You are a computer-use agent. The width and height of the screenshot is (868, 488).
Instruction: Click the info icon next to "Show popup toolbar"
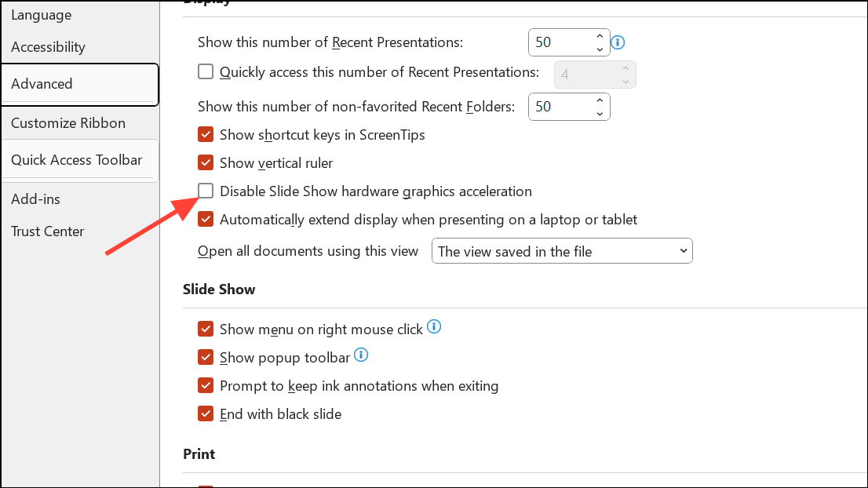[x=361, y=355]
